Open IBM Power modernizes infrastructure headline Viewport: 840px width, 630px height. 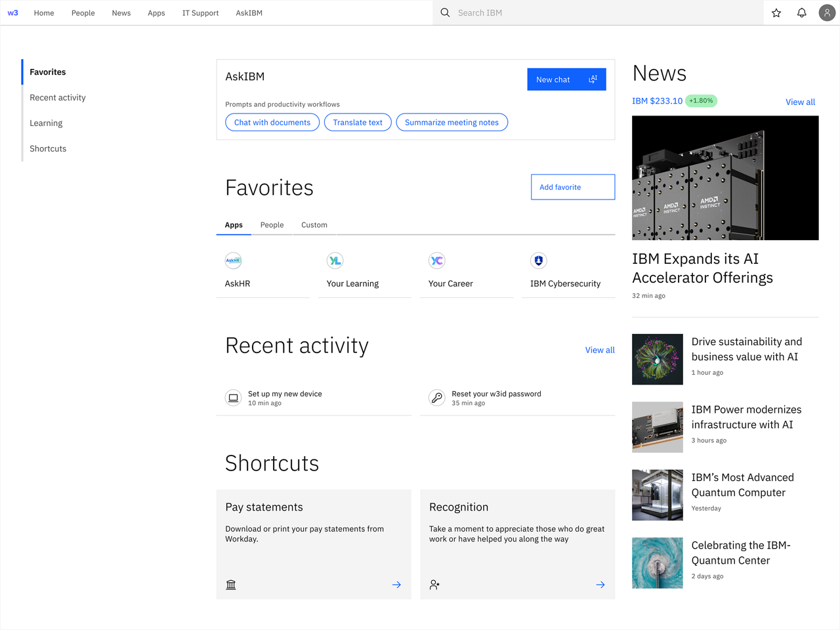pos(747,417)
